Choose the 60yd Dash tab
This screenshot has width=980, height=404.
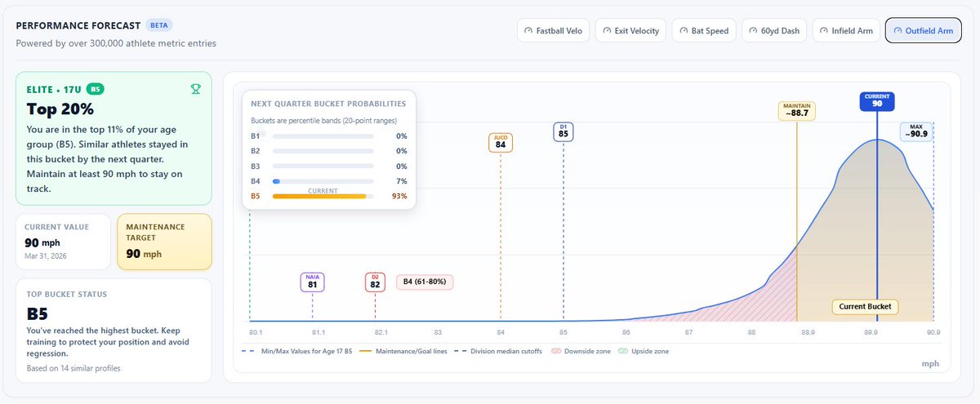(775, 31)
